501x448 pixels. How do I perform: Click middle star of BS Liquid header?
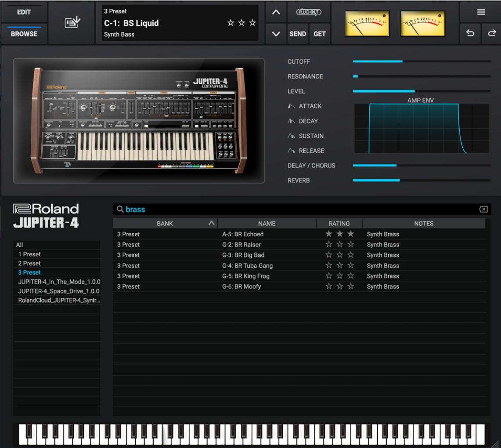tap(241, 23)
